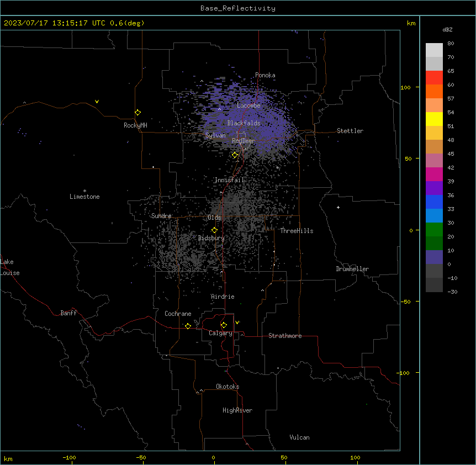The width and height of the screenshot is (476, 465).
Task: Select the Banff label
Action: (68, 313)
